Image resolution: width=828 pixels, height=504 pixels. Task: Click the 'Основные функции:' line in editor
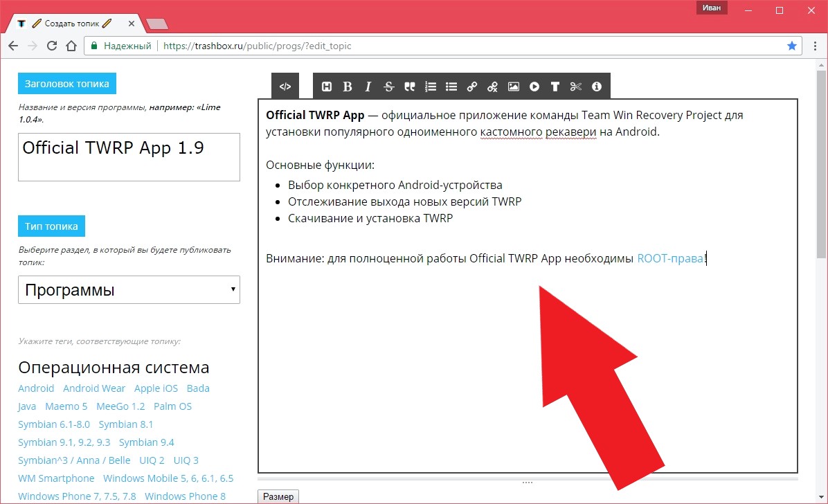point(320,165)
